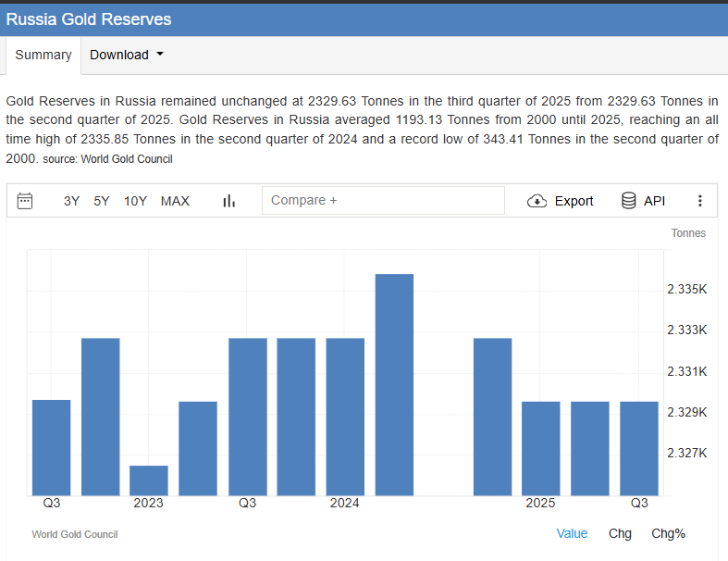728x561 pixels.
Task: Change chart type with bar chart icon
Action: 228,201
